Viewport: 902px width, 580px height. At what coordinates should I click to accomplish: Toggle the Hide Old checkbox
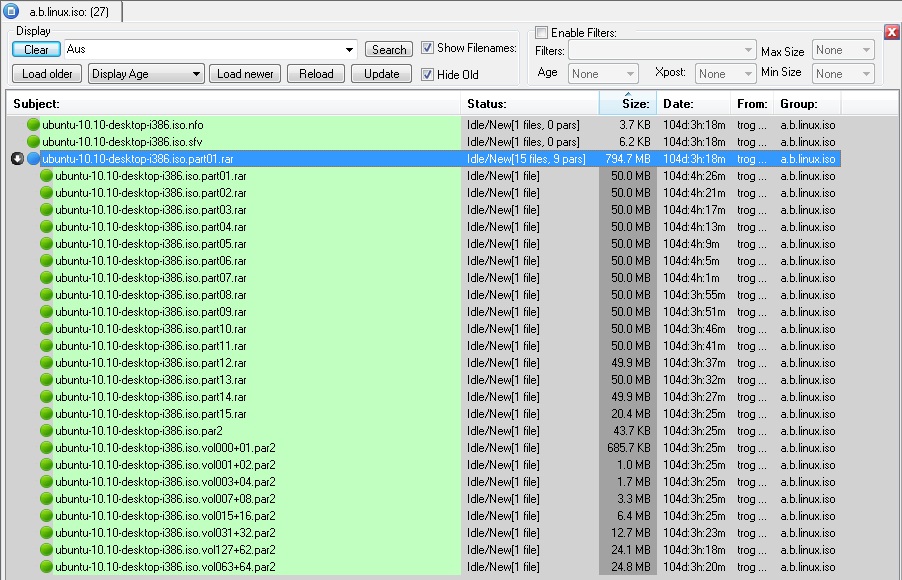(427, 74)
